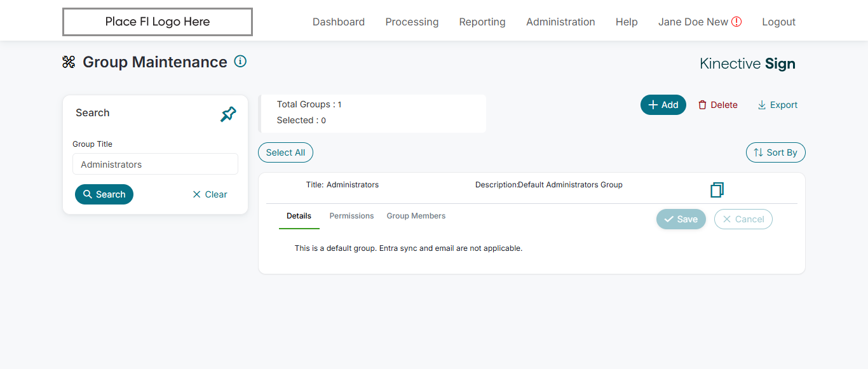Export the groups list
This screenshot has width=868, height=369.
click(x=777, y=105)
